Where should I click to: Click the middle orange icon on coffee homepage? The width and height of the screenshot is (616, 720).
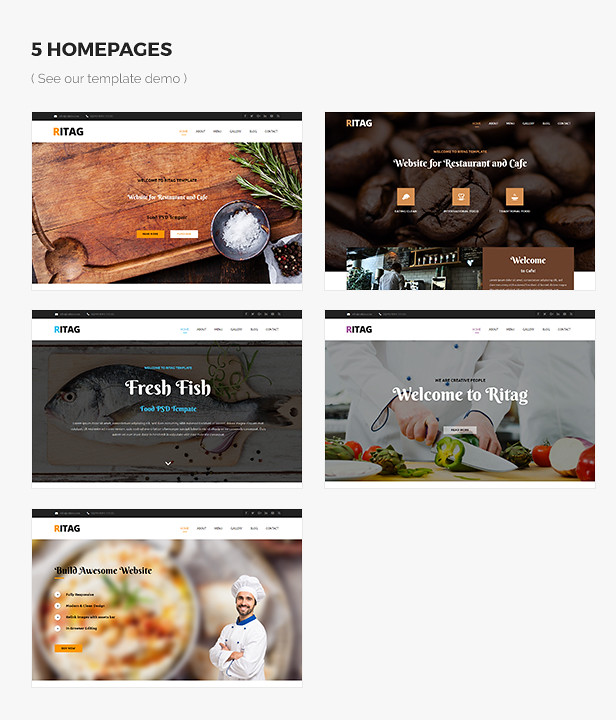tap(460, 197)
